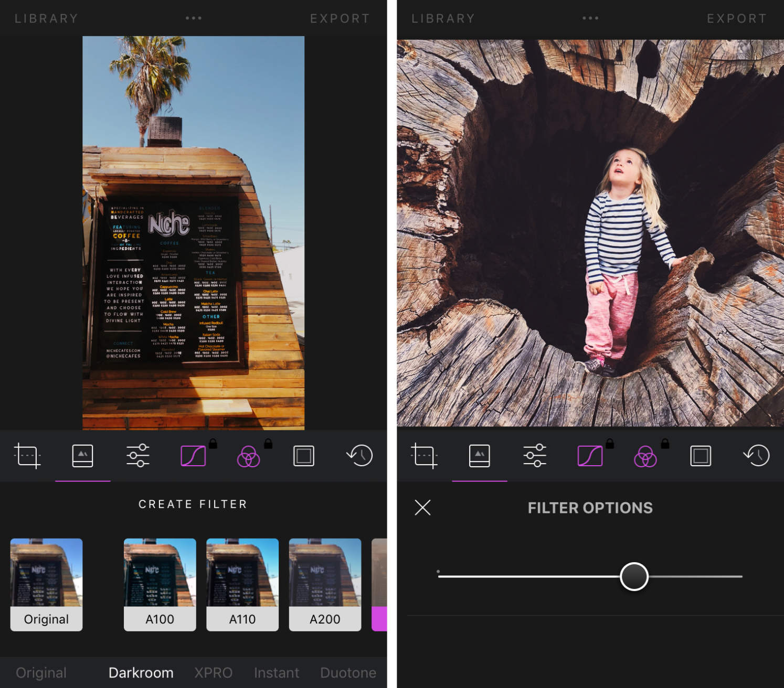Viewport: 784px width, 688px height.
Task: Close the Filter Options panel
Action: coord(422,508)
